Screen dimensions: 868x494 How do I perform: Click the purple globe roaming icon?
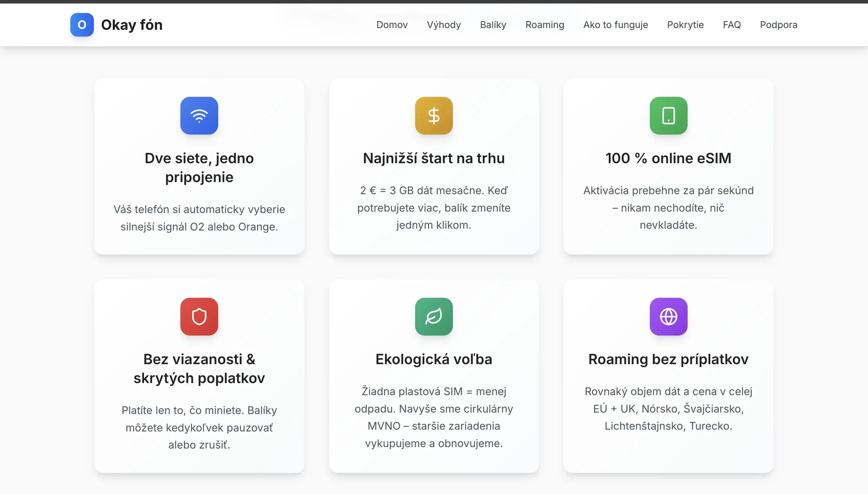[668, 317]
